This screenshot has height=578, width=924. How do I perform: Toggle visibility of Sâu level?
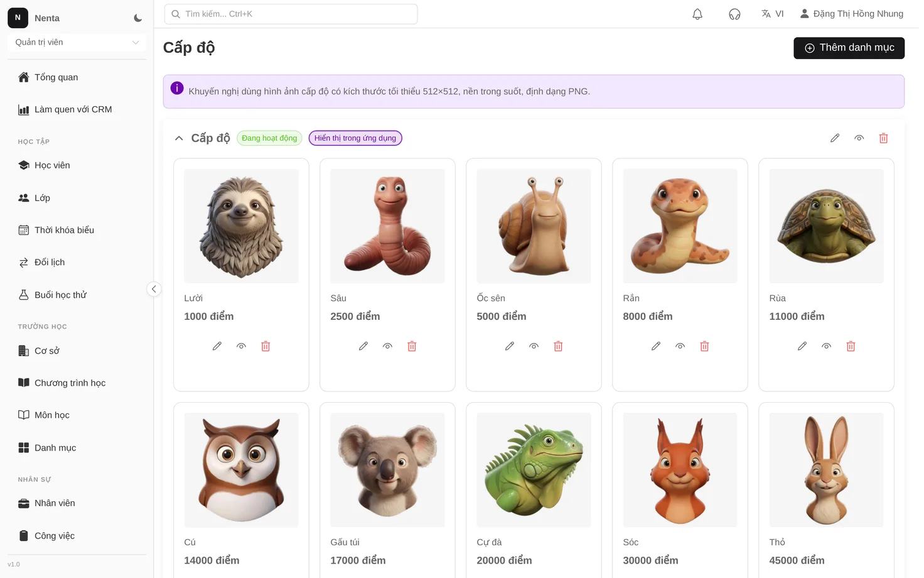[387, 346]
